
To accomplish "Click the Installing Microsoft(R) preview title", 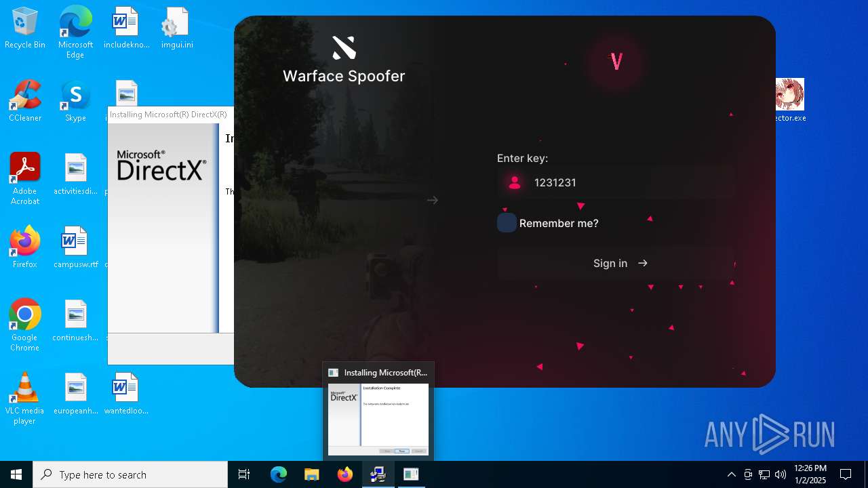I will pyautogui.click(x=386, y=373).
